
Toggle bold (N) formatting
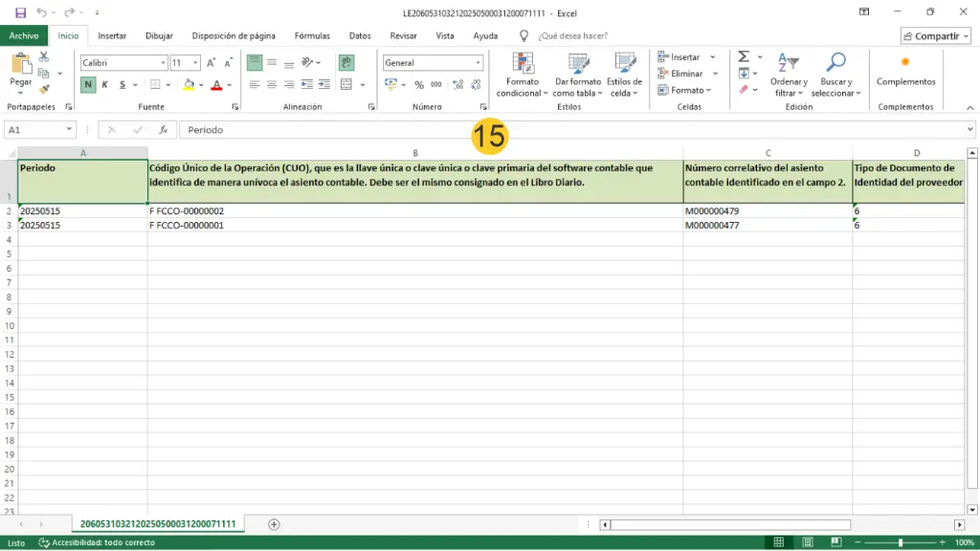click(x=88, y=84)
